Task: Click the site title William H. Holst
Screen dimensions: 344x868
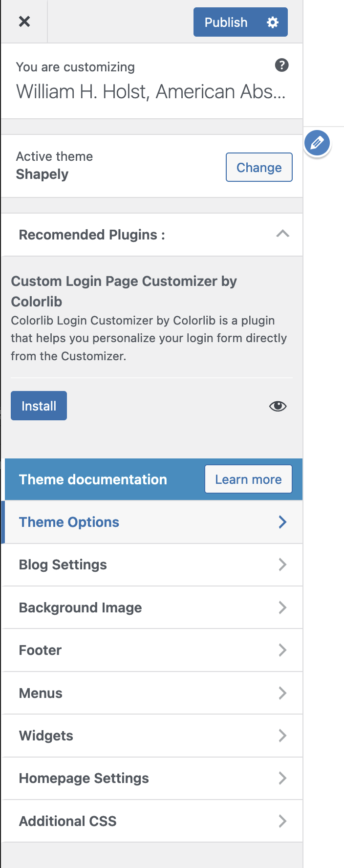Action: coord(150,92)
